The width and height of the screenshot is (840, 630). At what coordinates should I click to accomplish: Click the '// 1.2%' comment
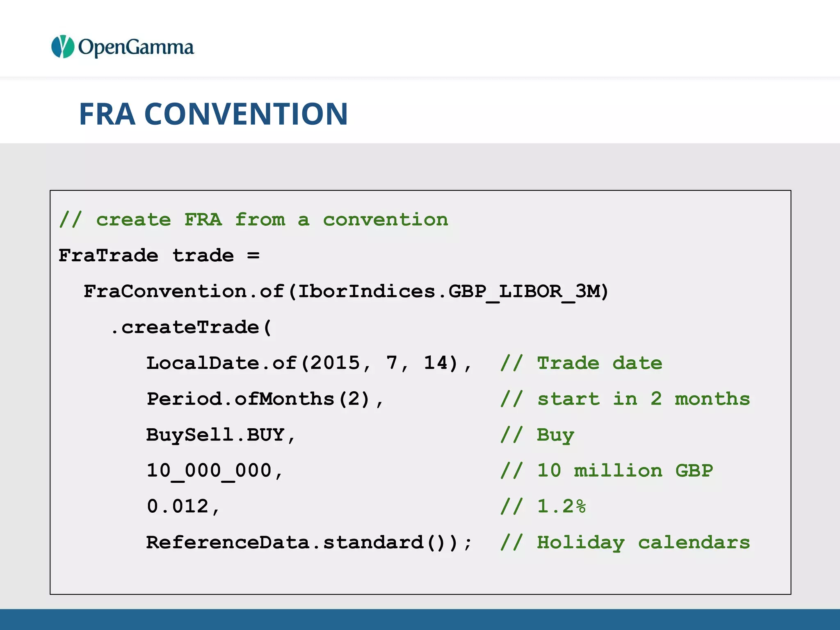[x=543, y=507]
